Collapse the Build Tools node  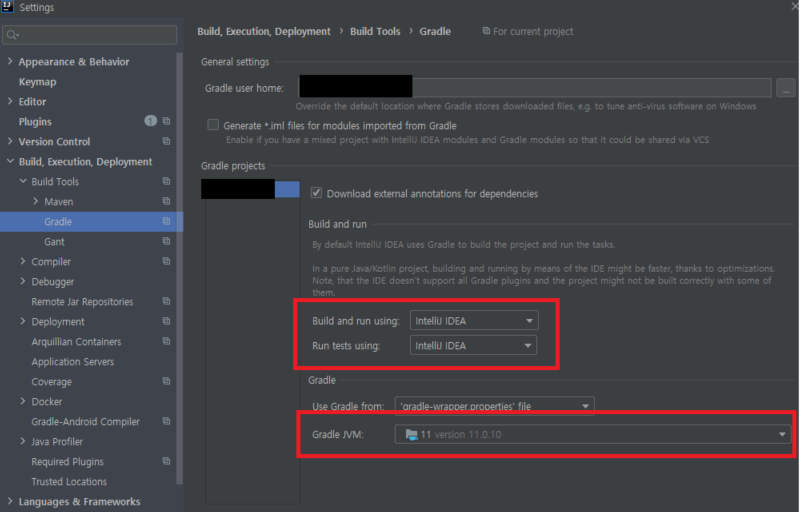click(x=23, y=181)
